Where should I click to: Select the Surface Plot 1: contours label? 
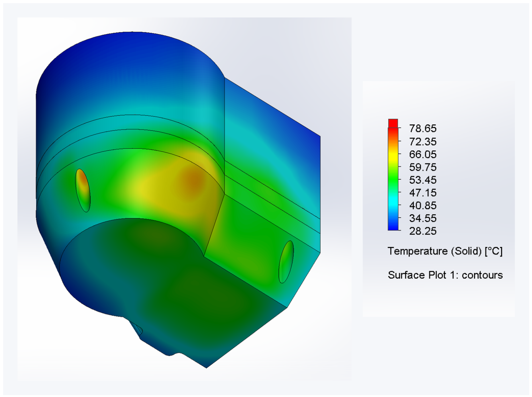point(445,275)
